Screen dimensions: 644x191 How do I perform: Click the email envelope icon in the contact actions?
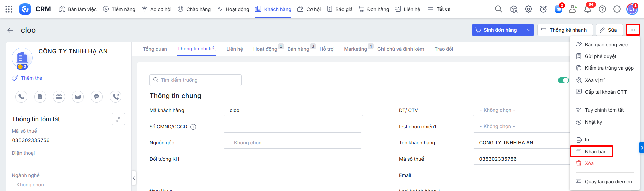[x=78, y=97]
